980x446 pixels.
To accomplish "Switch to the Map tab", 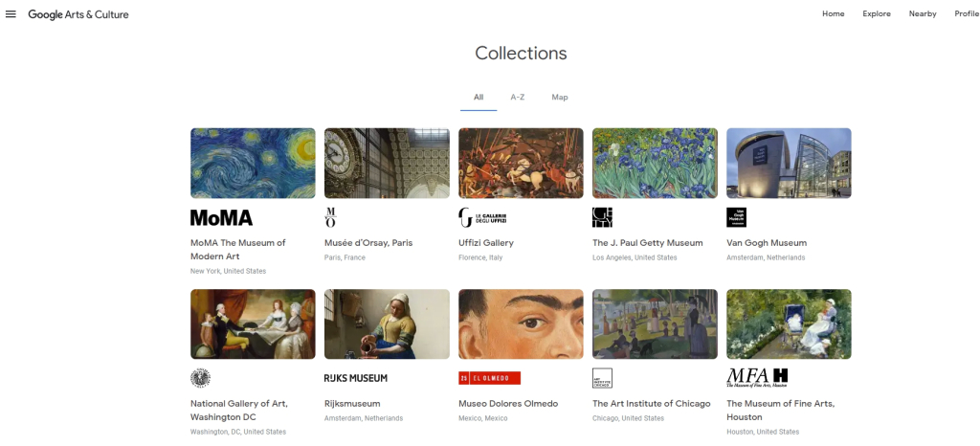I will click(560, 97).
